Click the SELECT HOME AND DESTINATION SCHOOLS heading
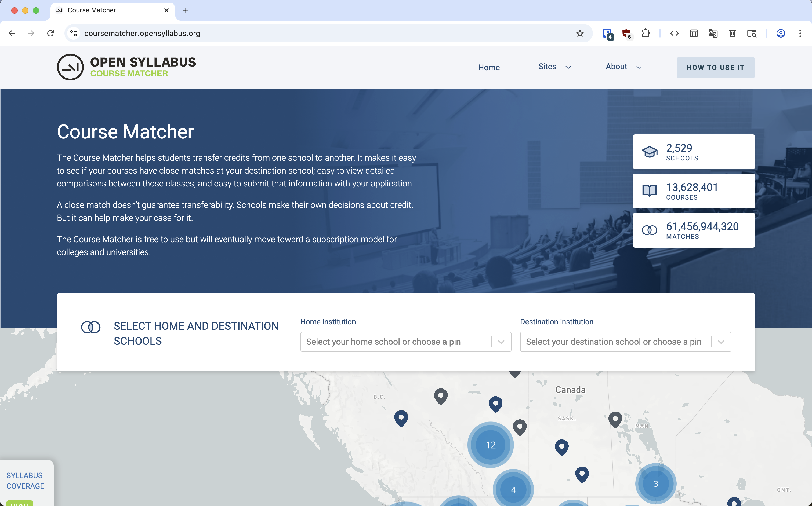812x506 pixels. point(196,333)
